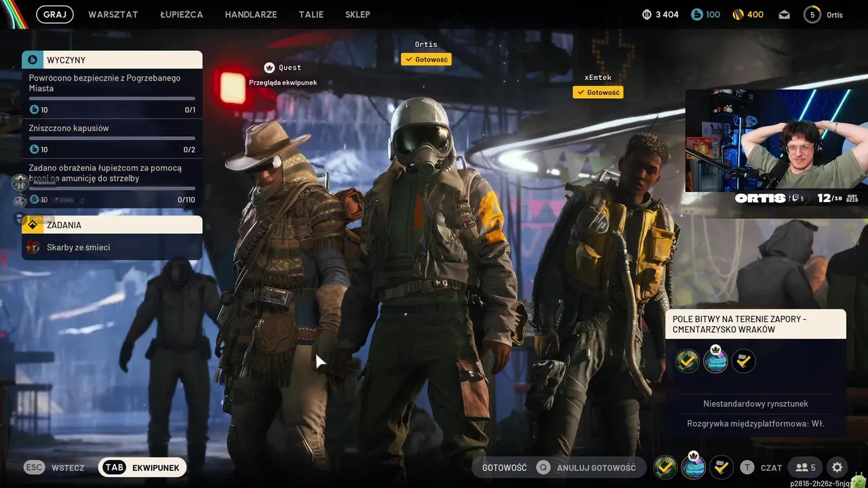Open the party members list showing 5
The height and width of the screenshot is (488, 868).
coord(806,468)
